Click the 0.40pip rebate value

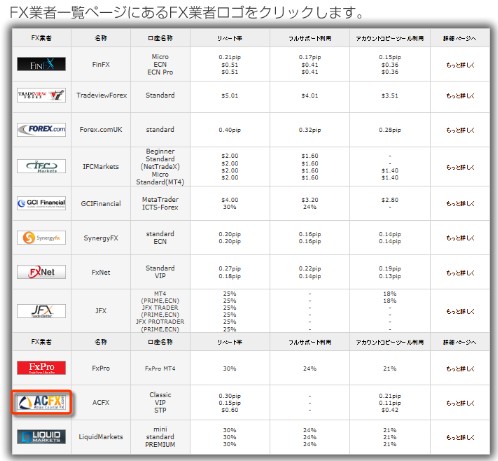click(x=230, y=130)
